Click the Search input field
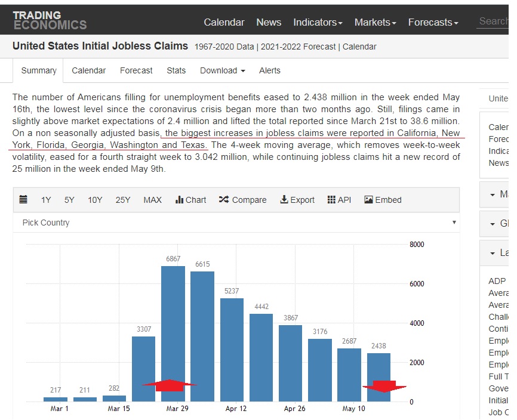Viewport: 517px width, 420px height. pyautogui.click(x=494, y=21)
